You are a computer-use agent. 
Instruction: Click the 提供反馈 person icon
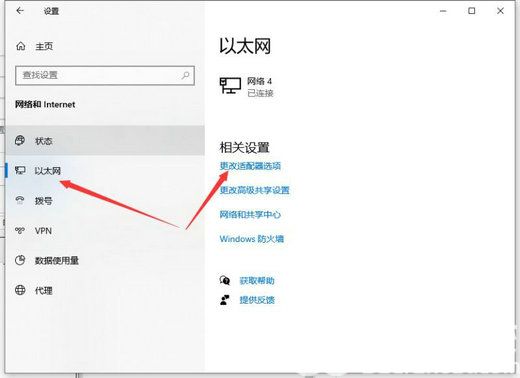(225, 300)
